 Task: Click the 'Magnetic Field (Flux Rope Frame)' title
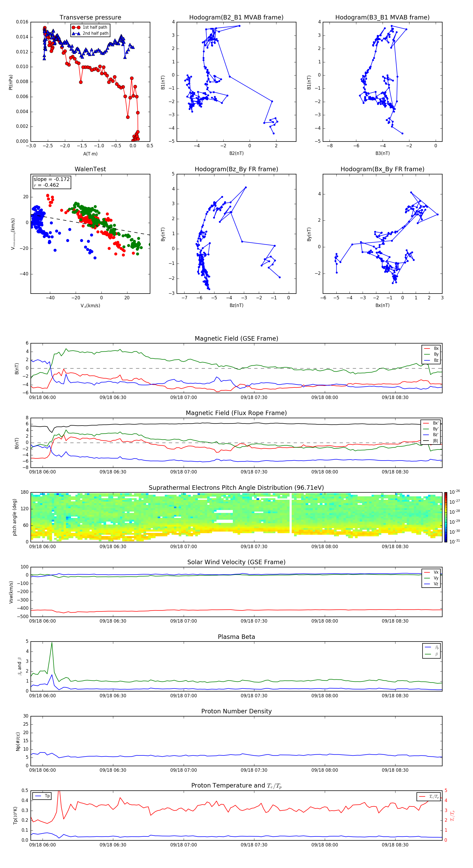point(236,413)
